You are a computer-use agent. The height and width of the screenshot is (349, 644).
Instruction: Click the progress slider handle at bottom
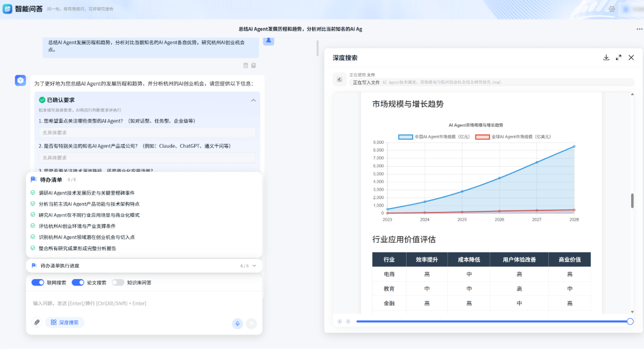pos(630,322)
